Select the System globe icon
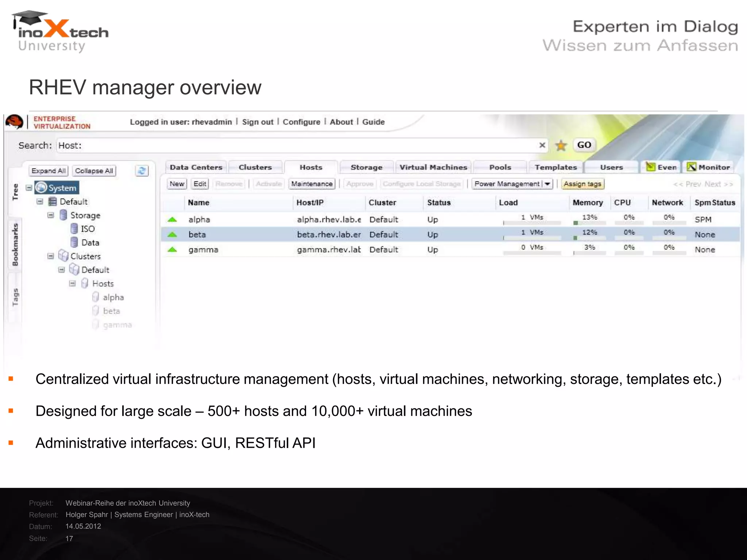 pyautogui.click(x=41, y=188)
